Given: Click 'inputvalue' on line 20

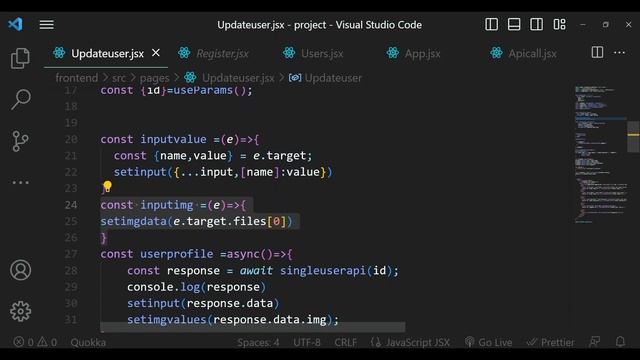Looking at the screenshot, I should click(x=173, y=139).
